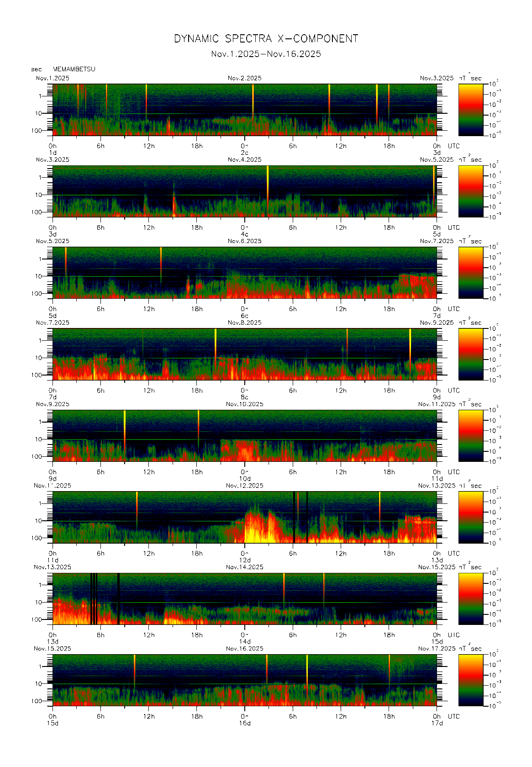Select the second spectrogram's colorbar

(x=470, y=191)
